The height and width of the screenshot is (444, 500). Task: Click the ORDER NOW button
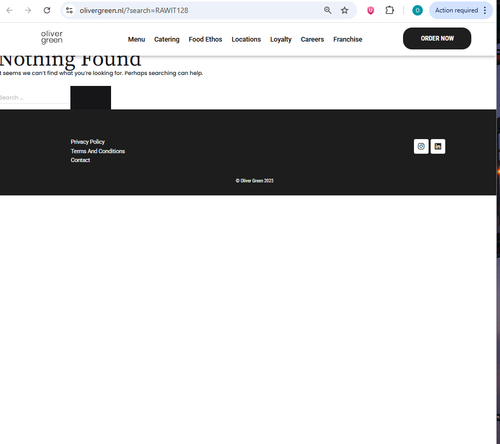click(x=437, y=38)
